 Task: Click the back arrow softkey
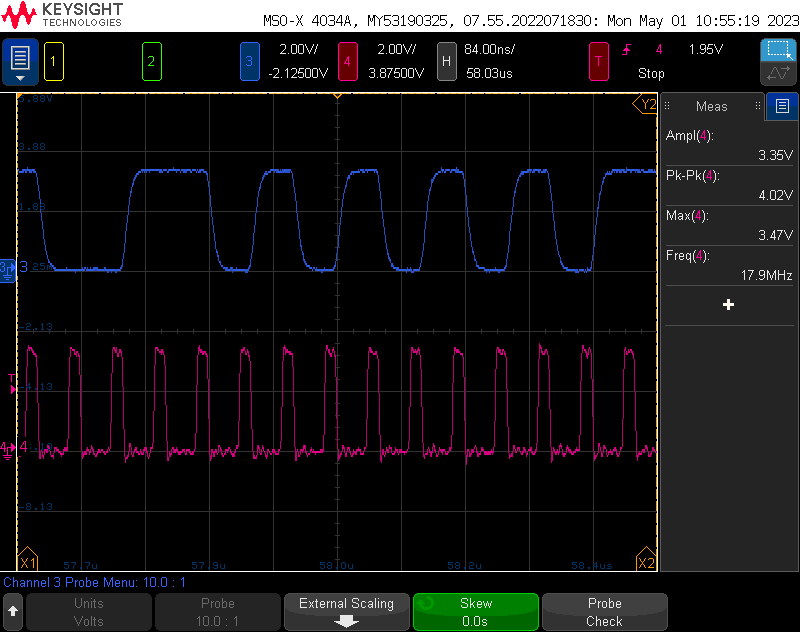tap(13, 611)
